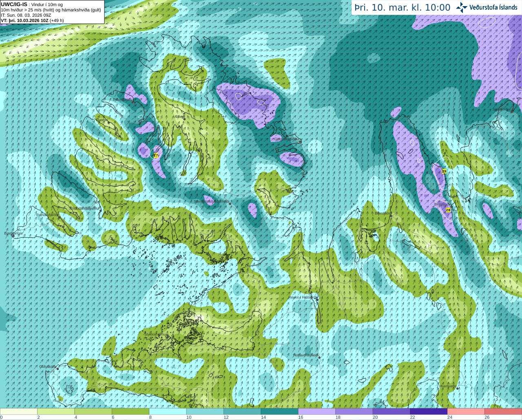Select the Siglufjörður station label
Viewport: 522px width, 420px height.
click(x=501, y=109)
